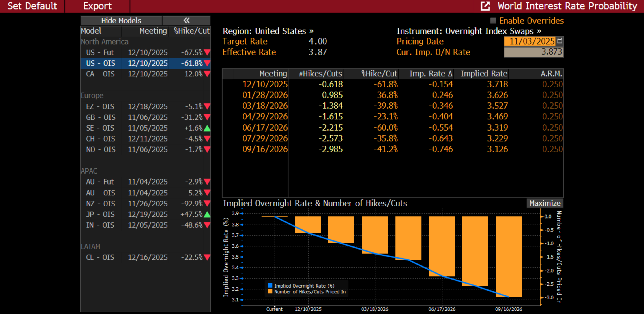
Task: Open the Instrument: Overnight Index Swaps selector
Action: (x=469, y=31)
